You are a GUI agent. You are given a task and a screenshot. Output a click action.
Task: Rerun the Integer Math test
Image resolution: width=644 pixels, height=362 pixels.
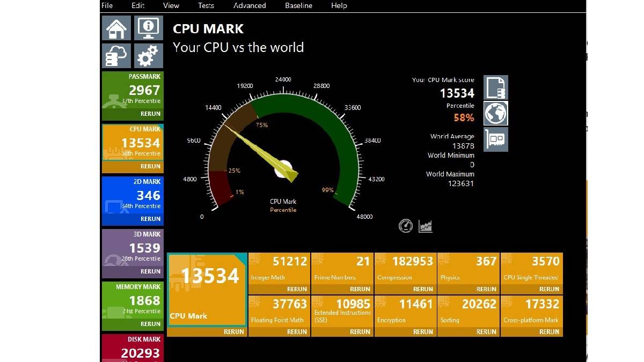point(297,289)
